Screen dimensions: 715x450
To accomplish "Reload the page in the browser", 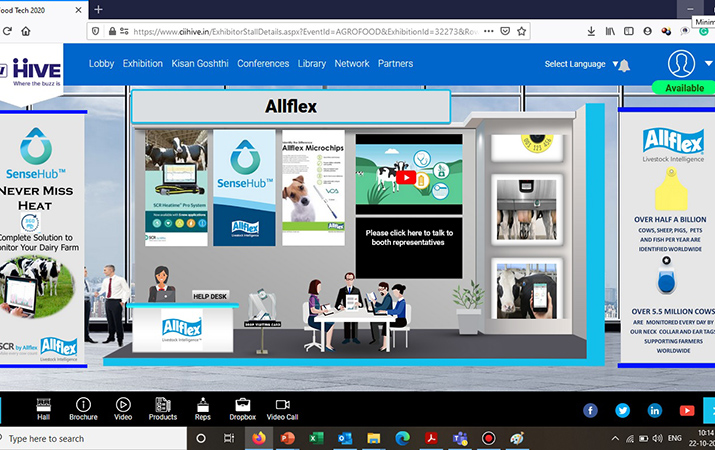I will point(7,31).
